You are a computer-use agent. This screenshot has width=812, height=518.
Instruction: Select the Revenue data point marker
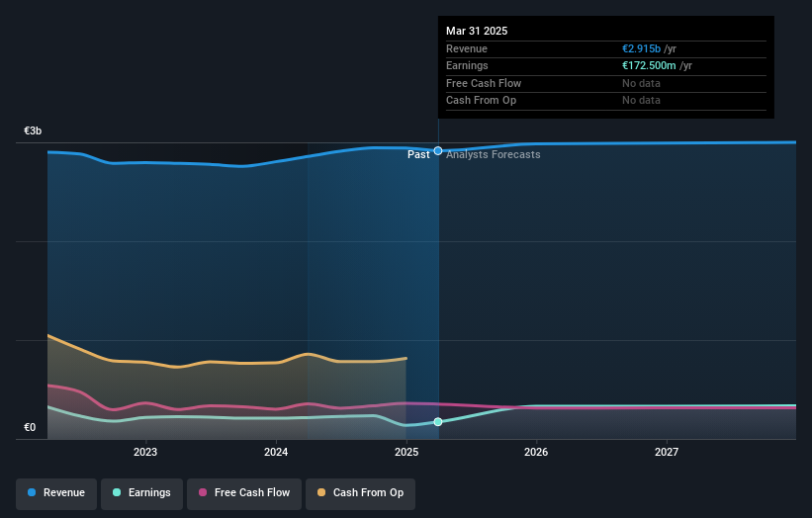[x=438, y=151]
